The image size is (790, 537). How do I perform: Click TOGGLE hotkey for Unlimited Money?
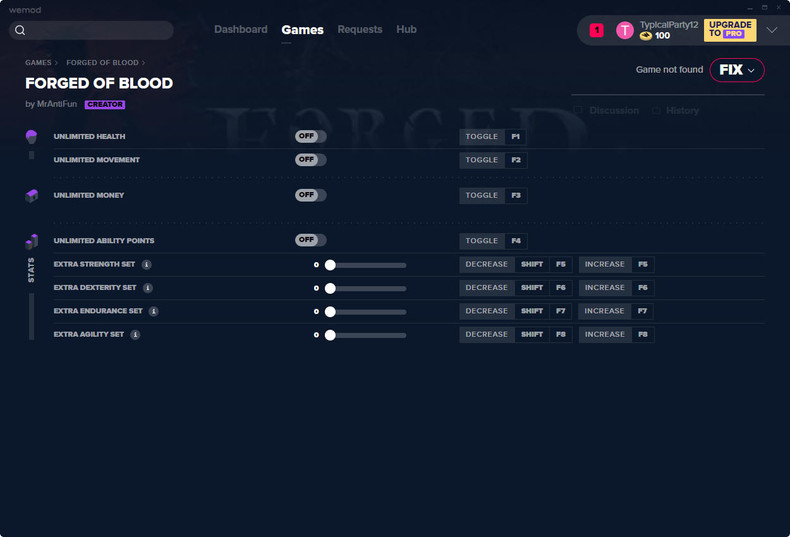coord(482,195)
